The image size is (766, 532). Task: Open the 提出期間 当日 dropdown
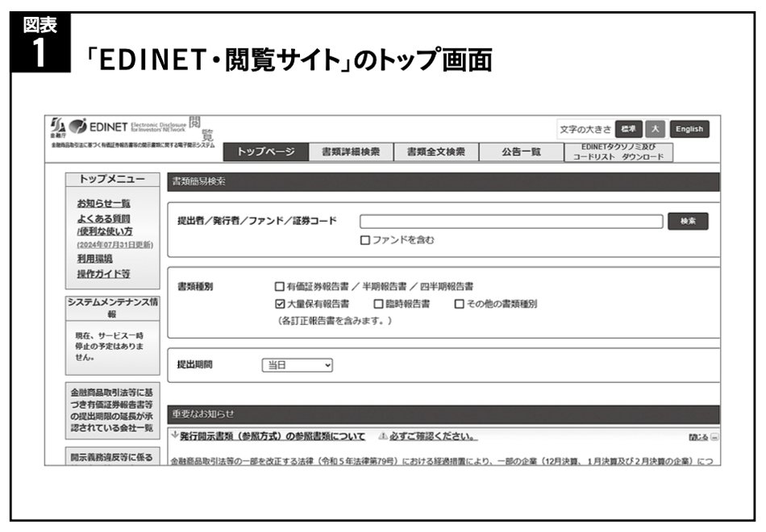coord(297,365)
